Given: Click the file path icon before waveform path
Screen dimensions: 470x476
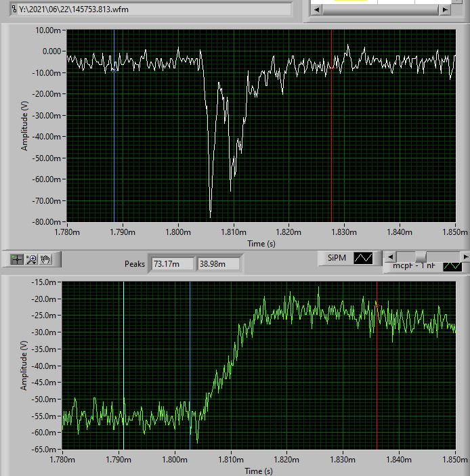Looking at the screenshot, I should [x=14, y=8].
